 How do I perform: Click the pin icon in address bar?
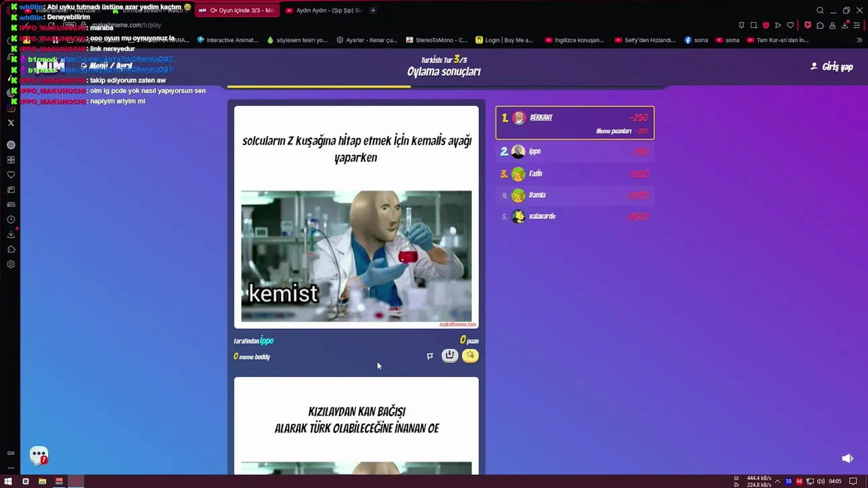click(741, 25)
